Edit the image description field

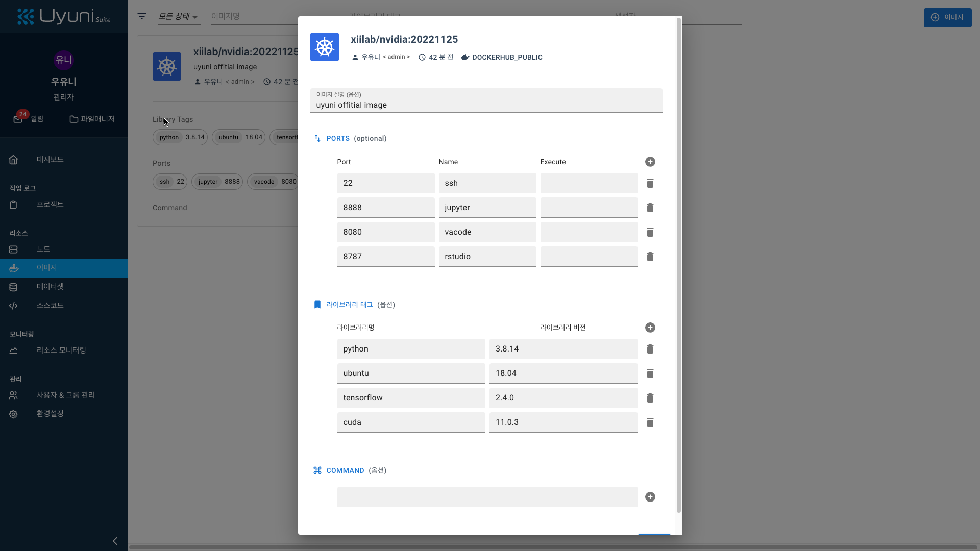tap(486, 101)
